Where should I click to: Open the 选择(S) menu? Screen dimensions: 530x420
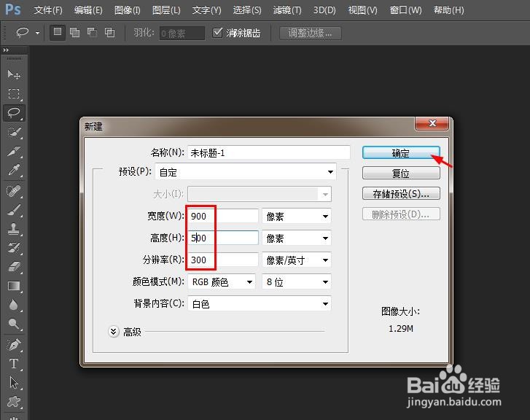point(247,10)
